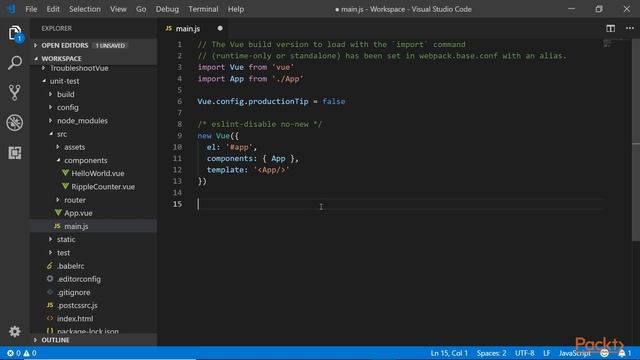
Task: Open the Go menu
Action: (x=141, y=9)
